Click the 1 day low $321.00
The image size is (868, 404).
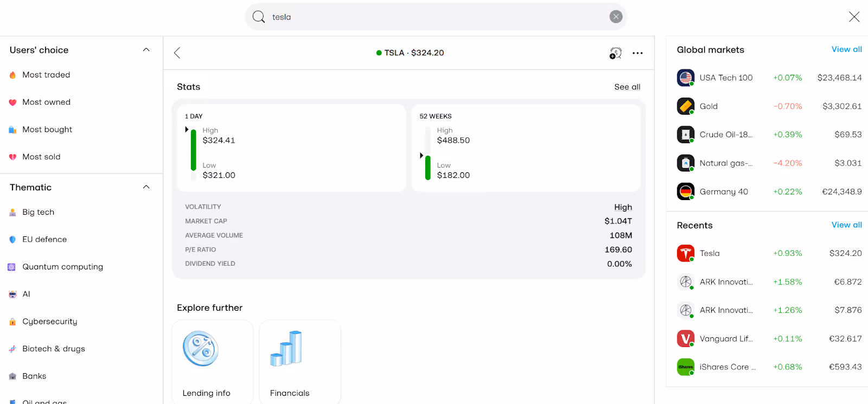pos(219,175)
